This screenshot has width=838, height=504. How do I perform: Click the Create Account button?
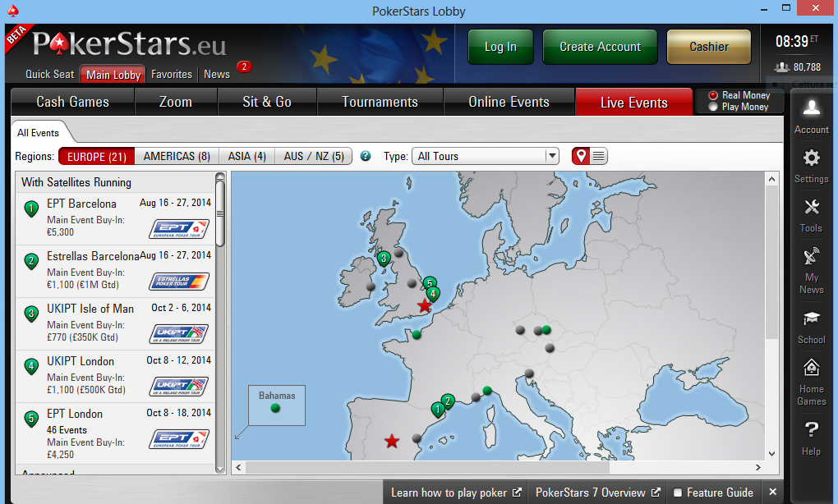point(601,47)
